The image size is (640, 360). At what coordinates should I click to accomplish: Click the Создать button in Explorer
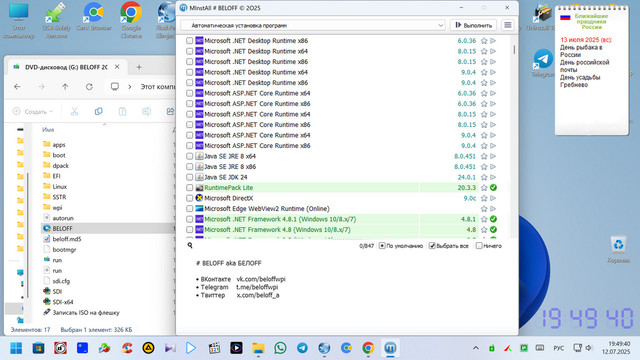coord(33,111)
